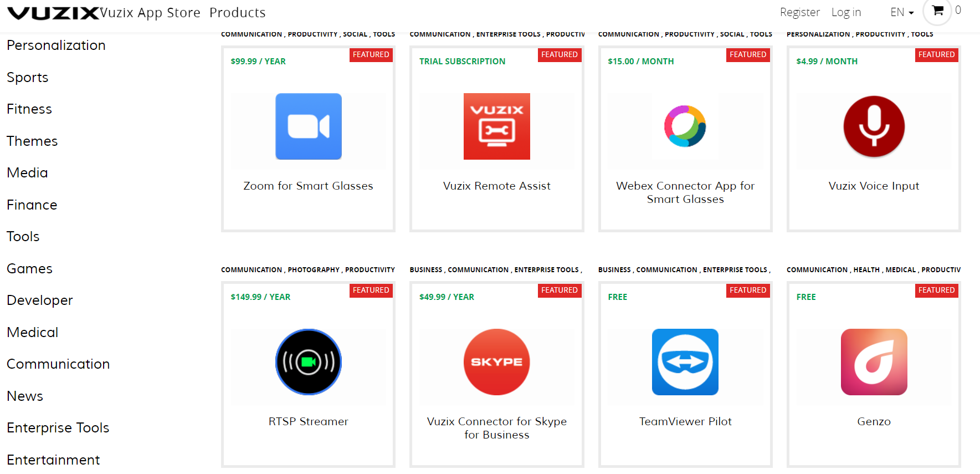
Task: Click the Log in link
Action: (x=846, y=12)
